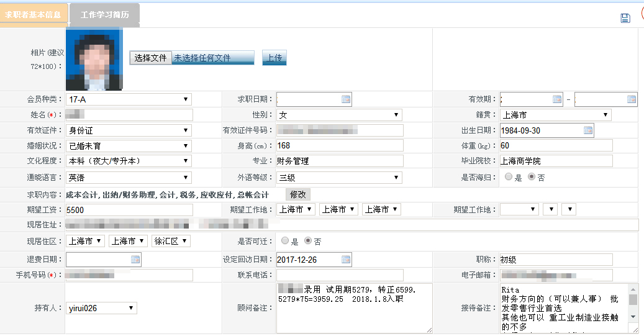The image size is (644, 336).
Task: Open the 会员种类 dropdown showing 17-A
Action: point(129,99)
